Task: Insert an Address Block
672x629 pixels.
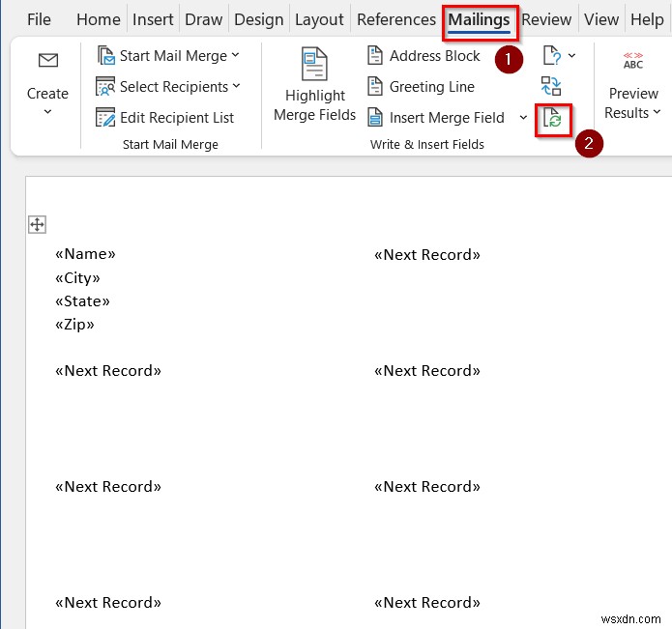Action: point(434,56)
